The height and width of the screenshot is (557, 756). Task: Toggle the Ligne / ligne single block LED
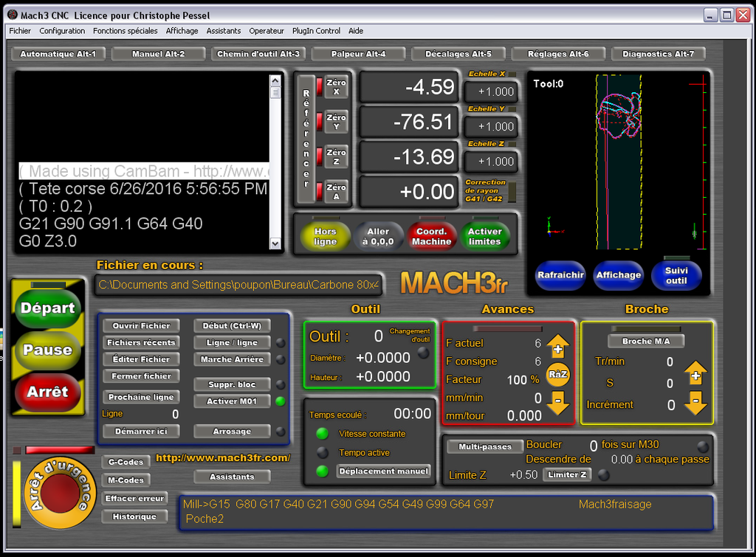280,343
